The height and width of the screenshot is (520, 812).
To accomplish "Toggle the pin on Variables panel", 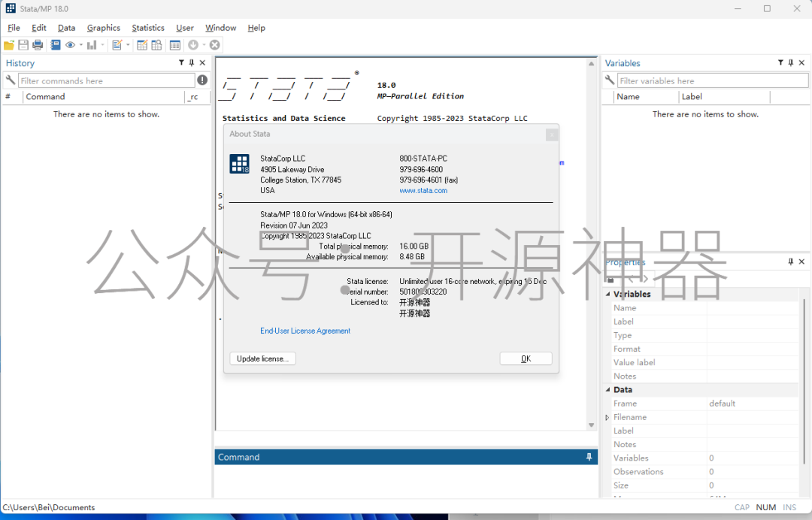I will (791, 63).
